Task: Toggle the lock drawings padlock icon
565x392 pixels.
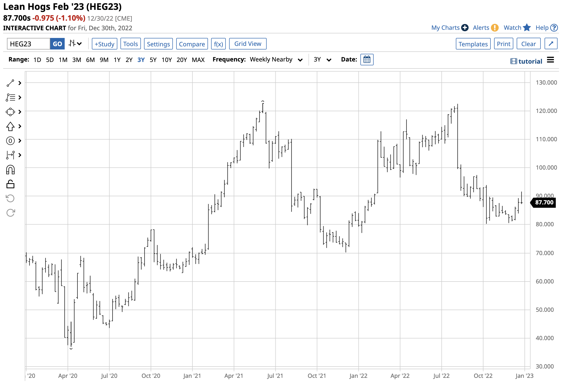Action: coord(10,184)
